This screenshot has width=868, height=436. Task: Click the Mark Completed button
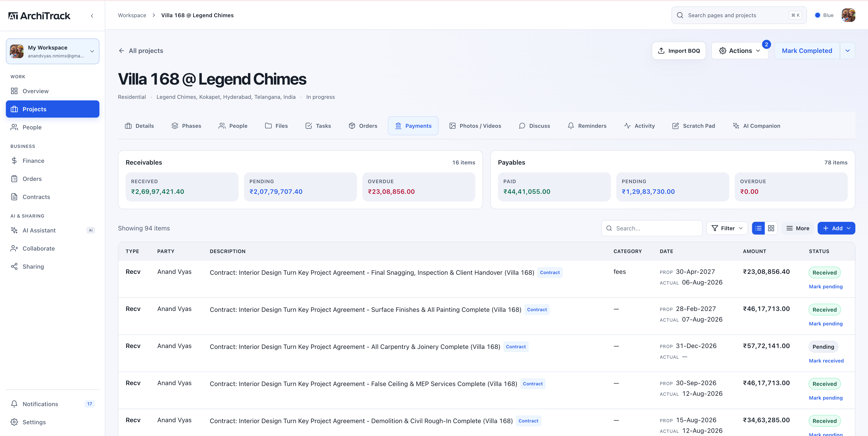coord(807,51)
